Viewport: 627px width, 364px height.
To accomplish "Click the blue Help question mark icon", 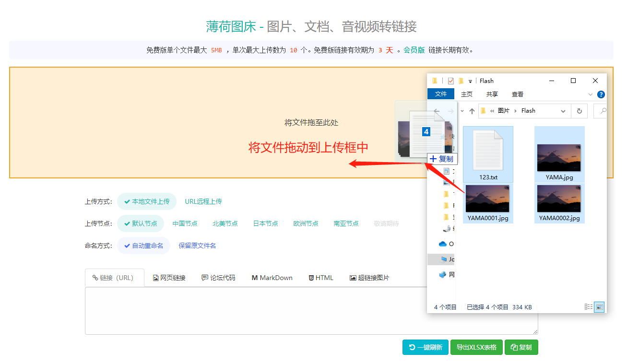I will (x=601, y=94).
